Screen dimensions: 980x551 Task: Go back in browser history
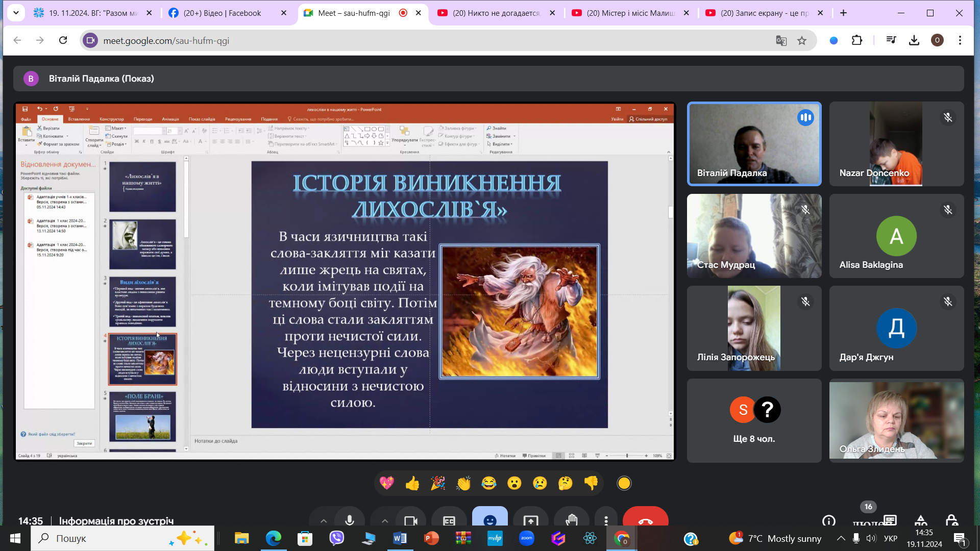(x=17, y=40)
